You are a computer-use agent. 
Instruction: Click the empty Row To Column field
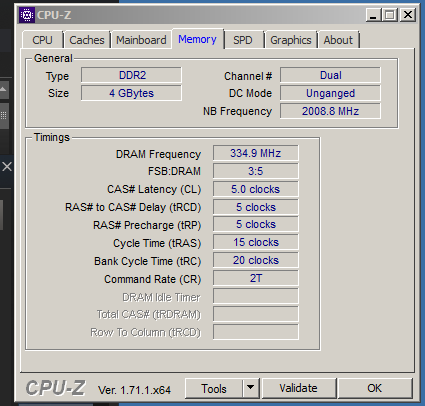click(256, 332)
